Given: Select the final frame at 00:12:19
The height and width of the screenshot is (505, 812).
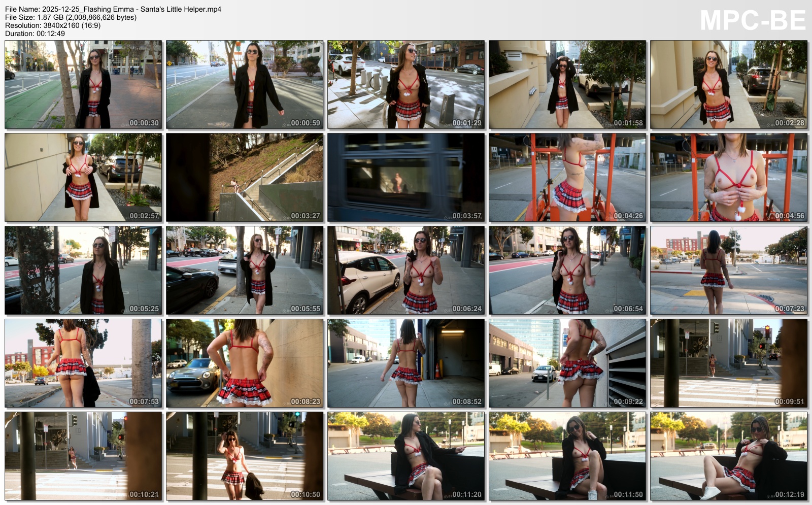Looking at the screenshot, I should coord(729,456).
